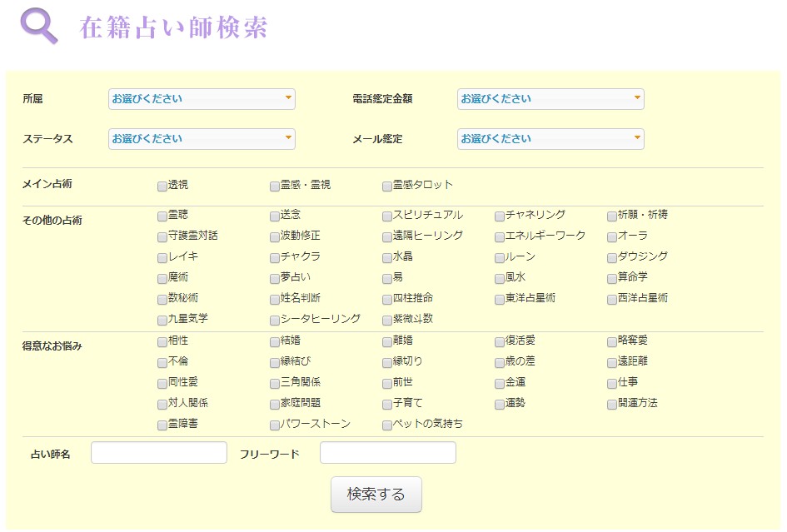Check the 復活愛 checkbox

(499, 341)
